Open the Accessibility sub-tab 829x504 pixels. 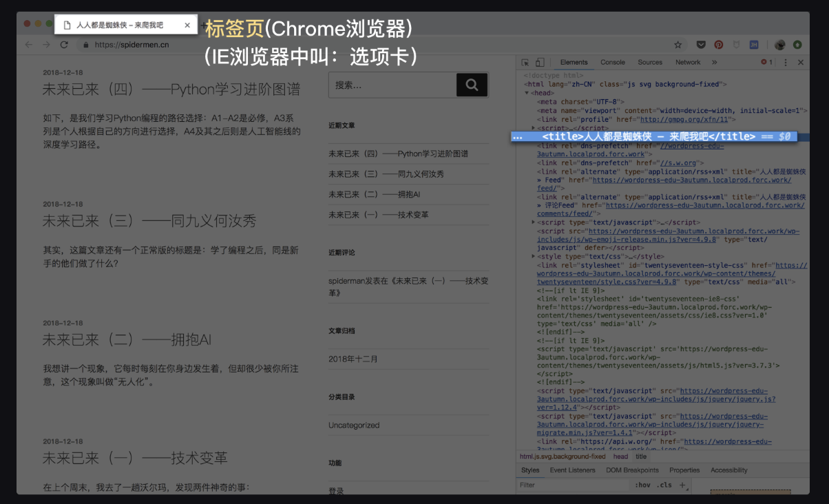pos(729,470)
